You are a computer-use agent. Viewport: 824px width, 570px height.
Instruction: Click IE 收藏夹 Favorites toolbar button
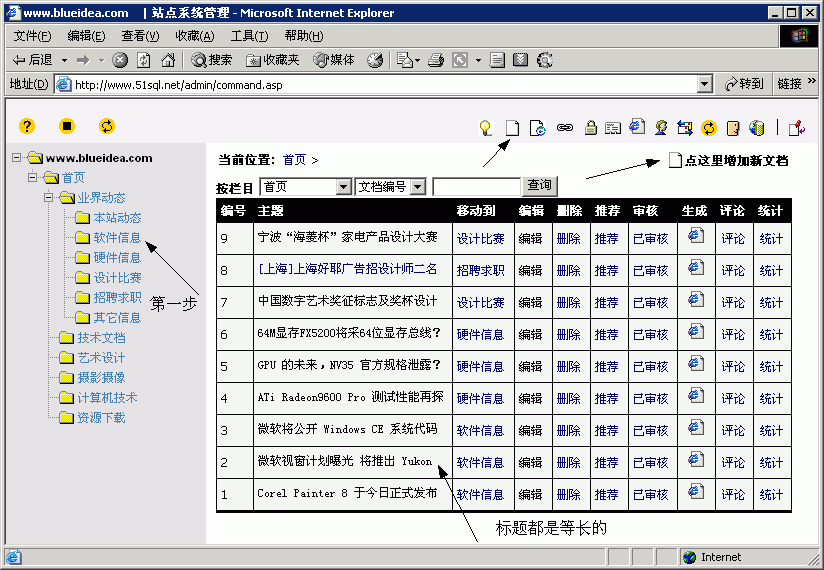tap(273, 60)
